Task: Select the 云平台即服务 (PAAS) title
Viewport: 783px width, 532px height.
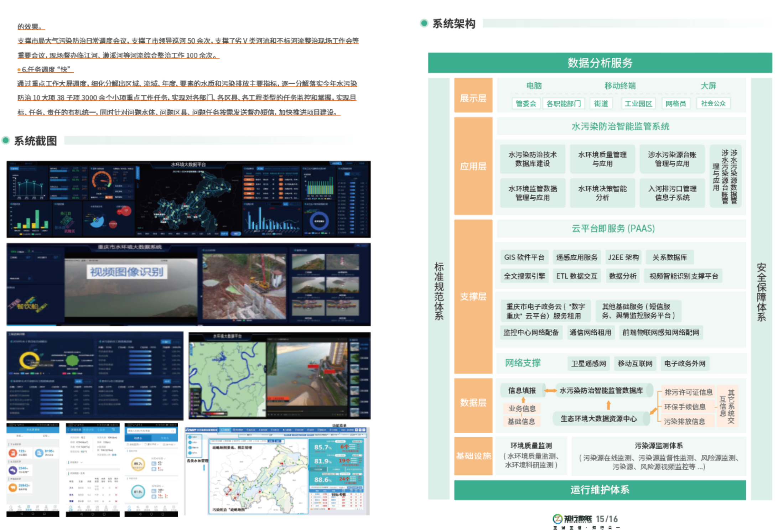Action: click(x=613, y=228)
